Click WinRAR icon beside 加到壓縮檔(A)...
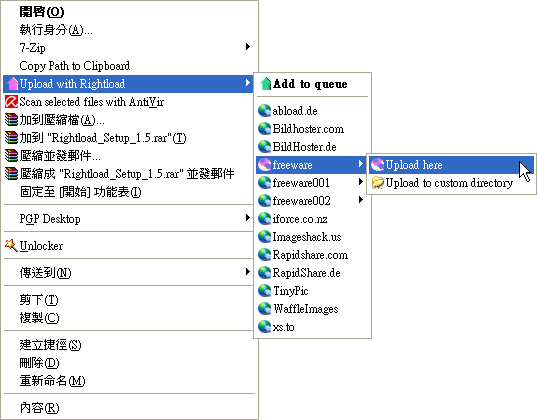 pyautogui.click(x=11, y=120)
